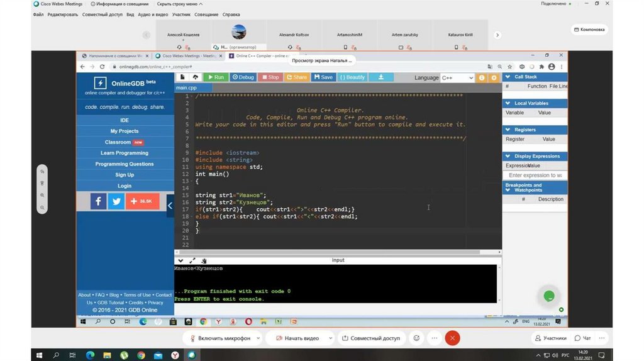
Task: Click Совместный доступ share button
Action: [371, 338]
